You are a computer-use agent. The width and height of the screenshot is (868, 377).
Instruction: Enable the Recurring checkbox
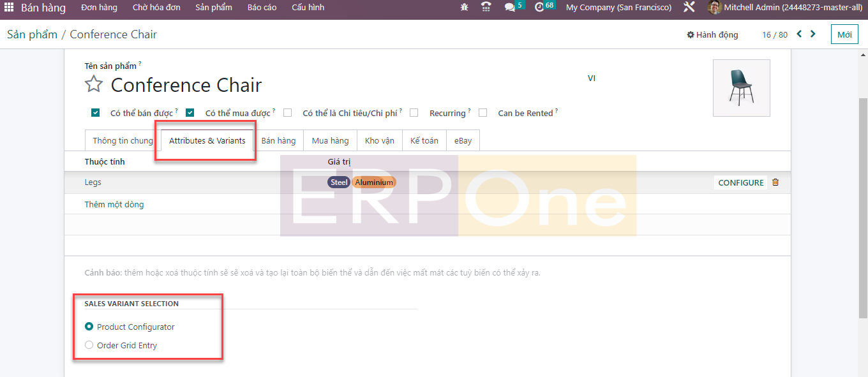[x=414, y=113]
